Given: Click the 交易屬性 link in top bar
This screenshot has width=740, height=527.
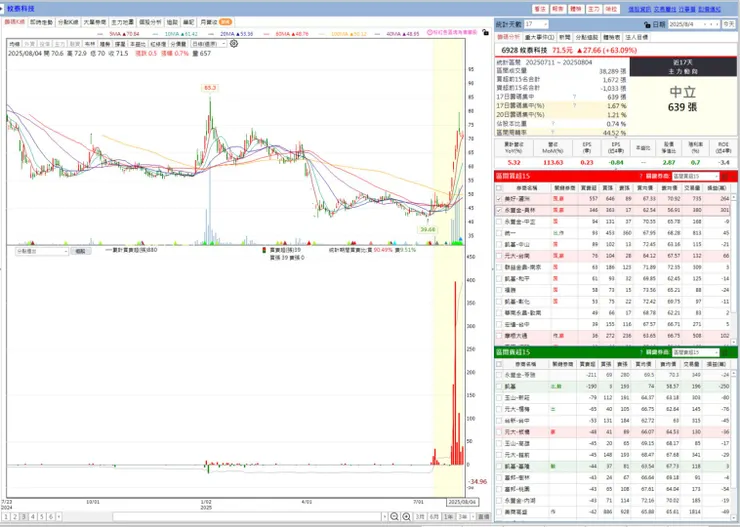Looking at the screenshot, I should click(x=664, y=9).
